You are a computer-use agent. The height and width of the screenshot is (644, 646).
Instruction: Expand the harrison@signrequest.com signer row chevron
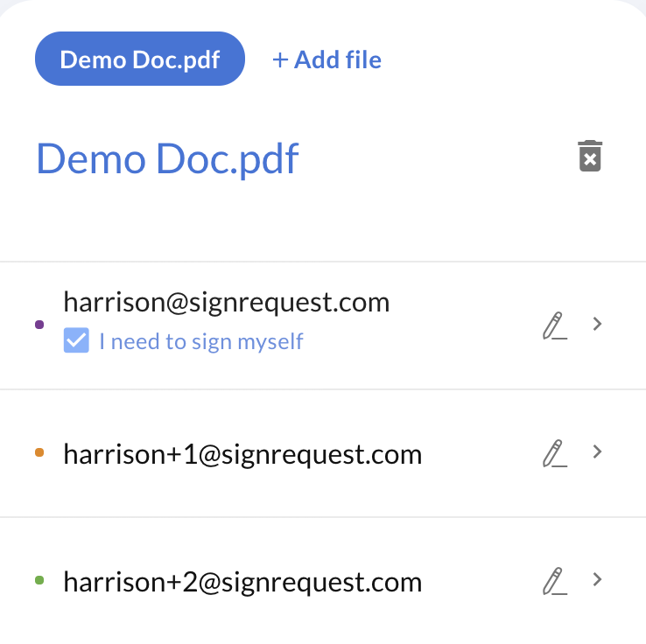(x=597, y=324)
